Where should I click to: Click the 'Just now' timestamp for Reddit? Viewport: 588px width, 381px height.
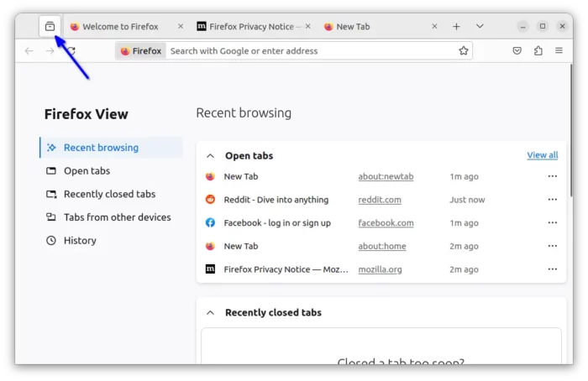click(467, 200)
